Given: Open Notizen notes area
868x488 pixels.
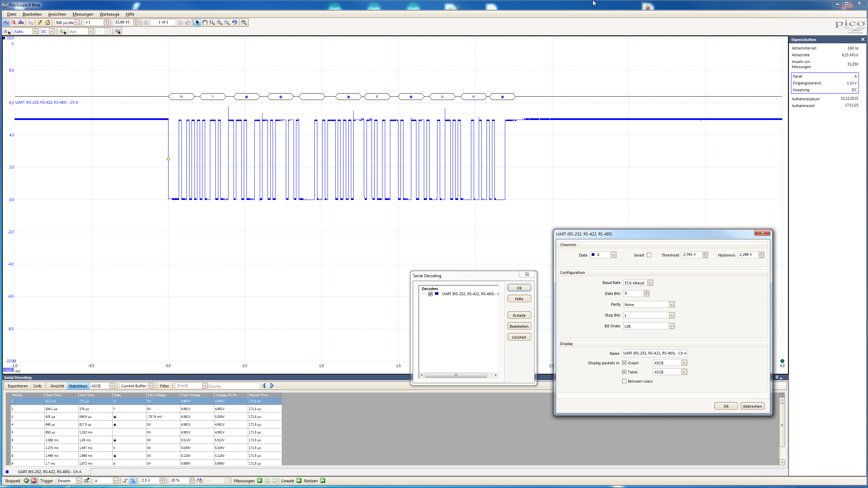Looking at the screenshot, I should (x=323, y=481).
